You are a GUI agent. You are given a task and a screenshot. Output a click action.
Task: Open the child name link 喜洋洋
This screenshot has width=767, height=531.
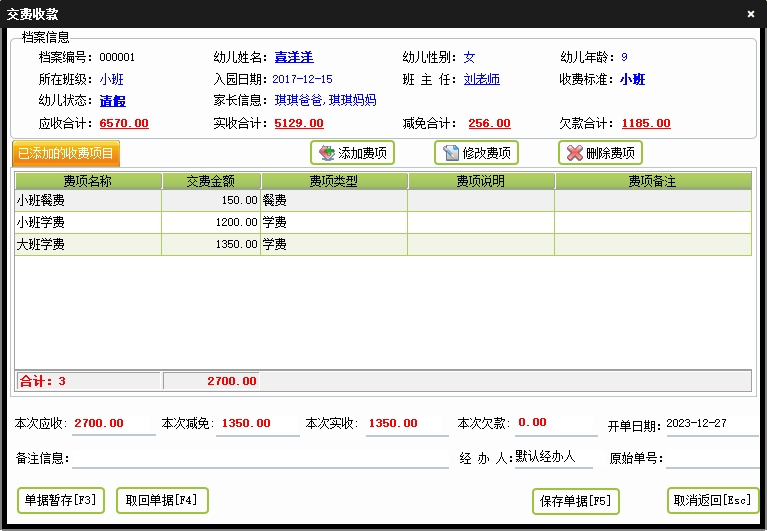point(295,57)
